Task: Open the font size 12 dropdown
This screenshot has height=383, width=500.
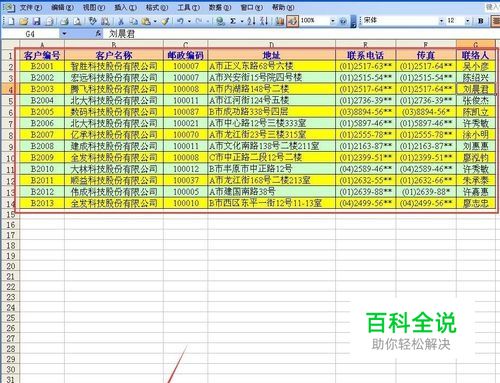Action: point(467,21)
